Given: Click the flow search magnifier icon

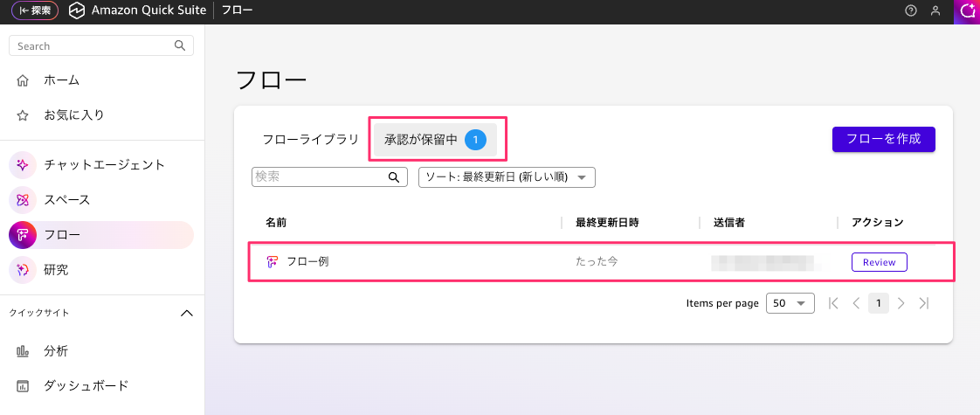Looking at the screenshot, I should coord(394,176).
